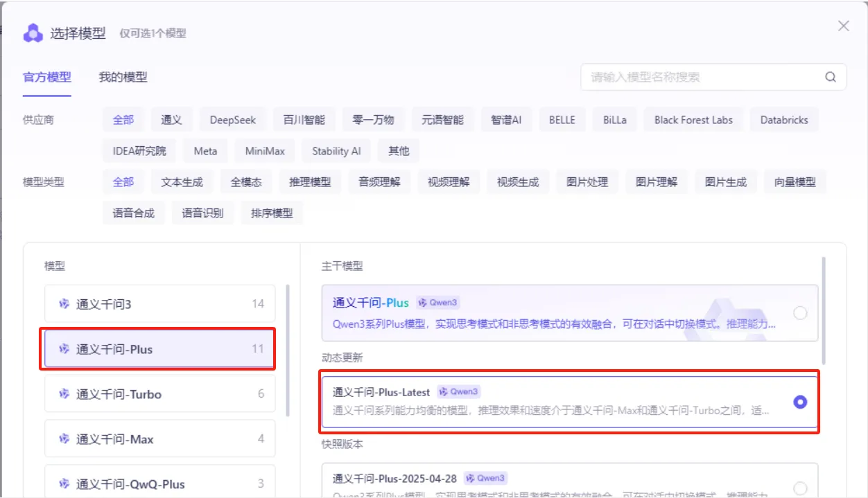
Task: Filter suppliers by 零一万物
Action: (x=374, y=120)
